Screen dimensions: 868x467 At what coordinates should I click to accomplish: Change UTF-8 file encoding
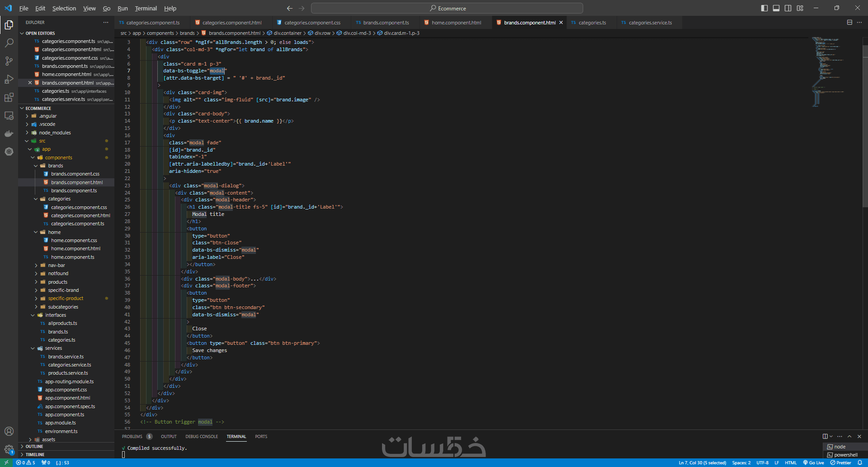tap(763, 462)
